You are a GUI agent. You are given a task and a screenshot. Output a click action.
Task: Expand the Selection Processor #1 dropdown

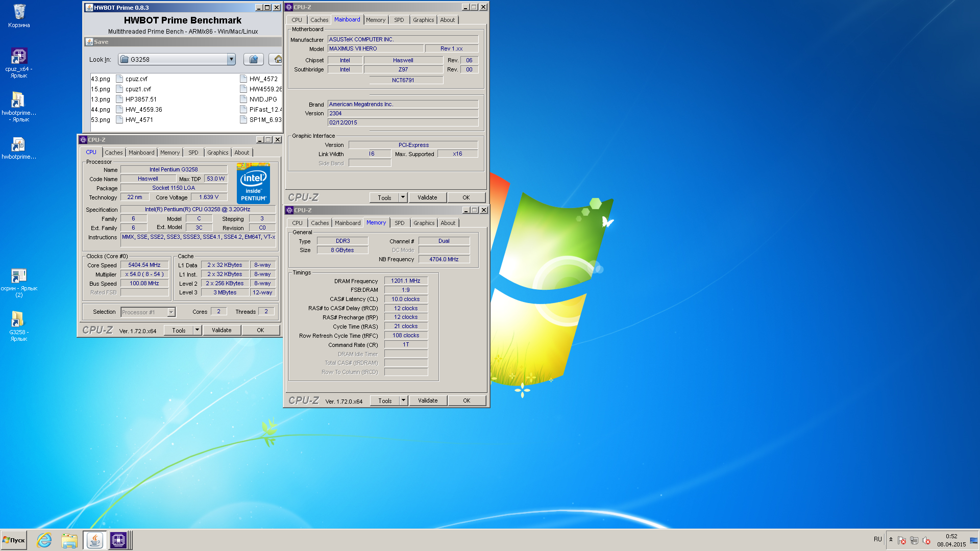coord(171,312)
